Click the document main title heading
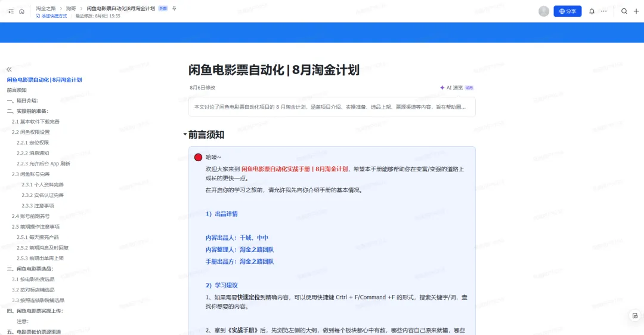 [x=274, y=70]
